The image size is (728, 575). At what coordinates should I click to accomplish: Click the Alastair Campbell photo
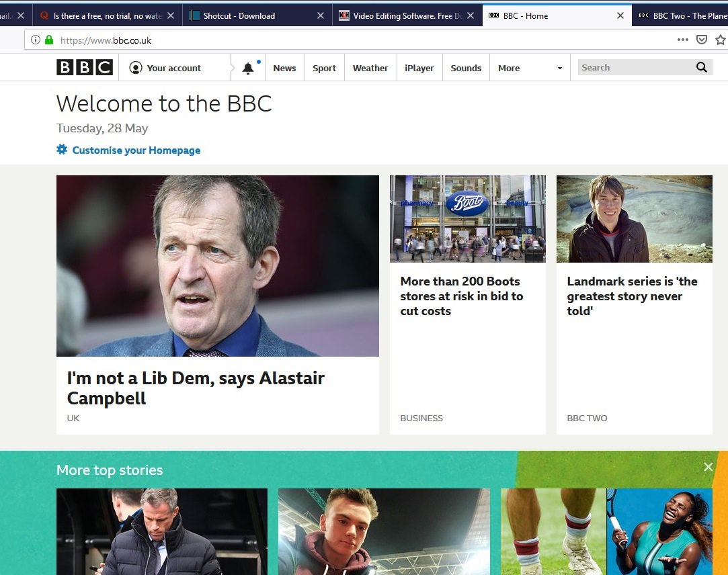pyautogui.click(x=218, y=266)
